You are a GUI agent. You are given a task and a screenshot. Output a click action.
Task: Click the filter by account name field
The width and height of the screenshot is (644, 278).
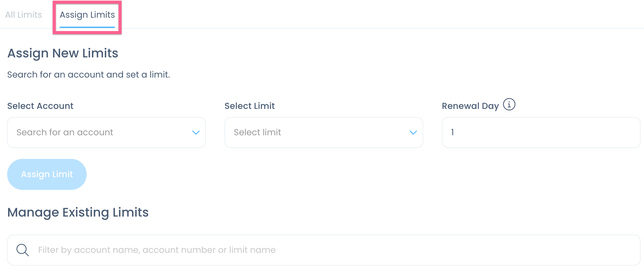(324, 250)
